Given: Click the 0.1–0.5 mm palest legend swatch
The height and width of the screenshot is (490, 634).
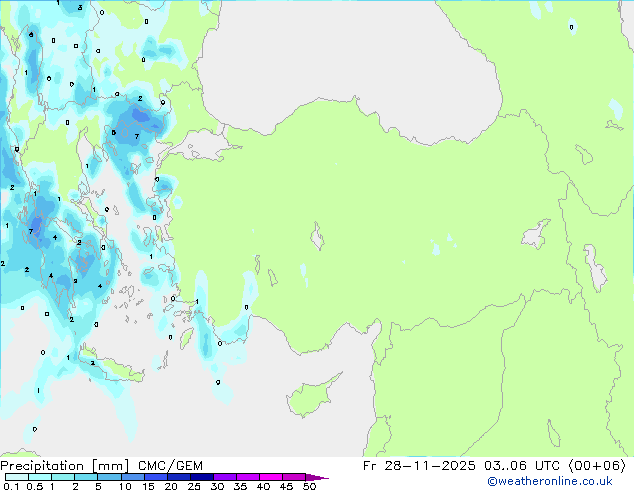Looking at the screenshot, I should [17, 477].
